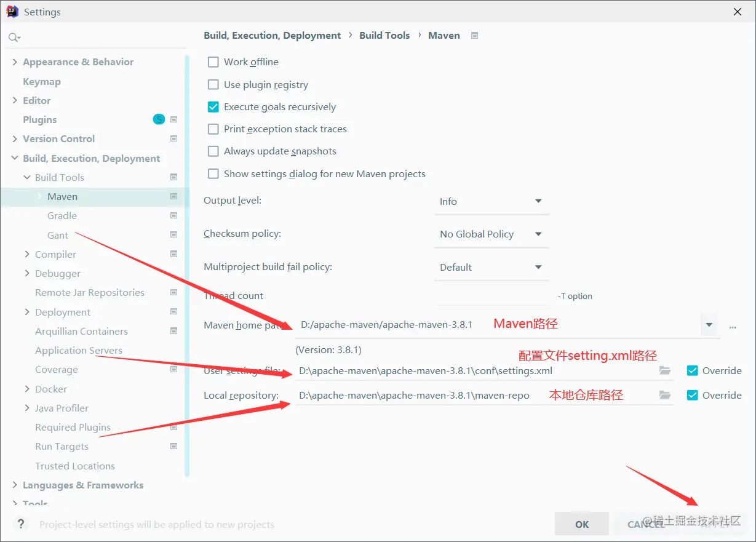The image size is (756, 542).
Task: Click the plugins update count badge
Action: [159, 119]
